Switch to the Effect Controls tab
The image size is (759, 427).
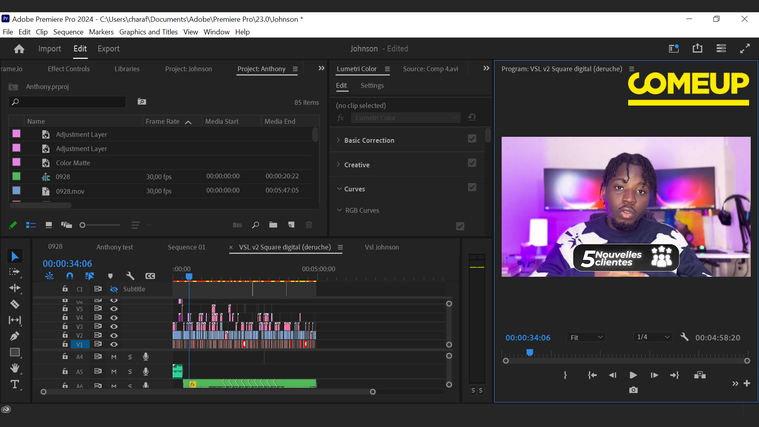(69, 69)
